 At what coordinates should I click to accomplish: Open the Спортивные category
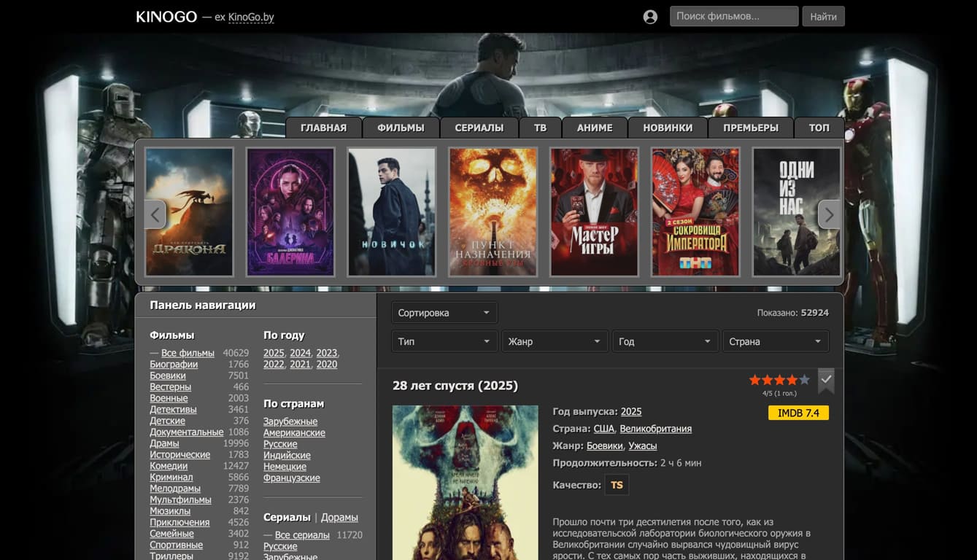click(176, 545)
